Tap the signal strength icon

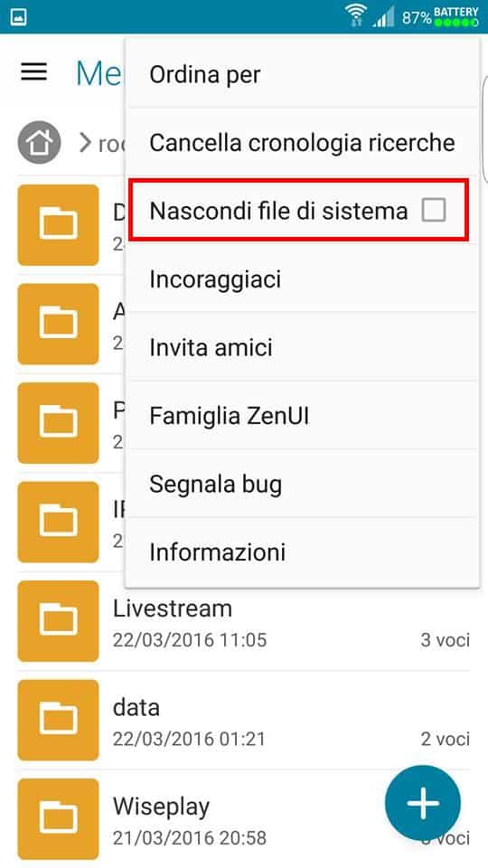pyautogui.click(x=383, y=16)
